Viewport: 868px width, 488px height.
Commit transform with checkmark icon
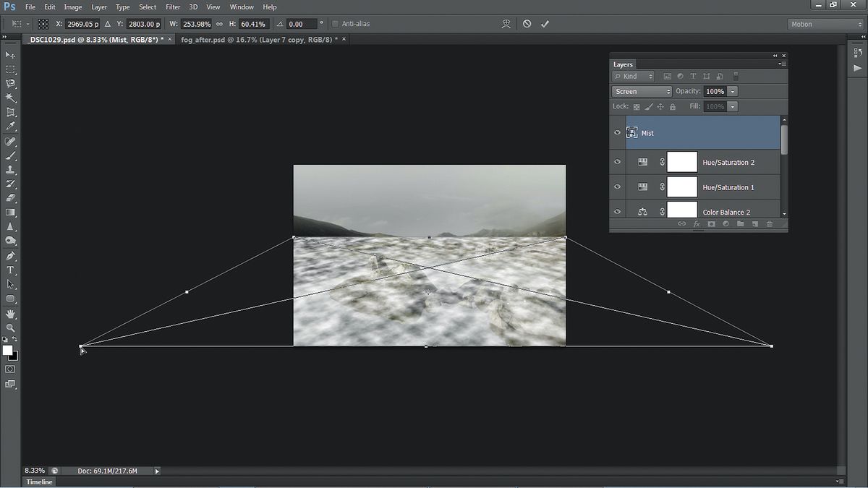point(545,24)
